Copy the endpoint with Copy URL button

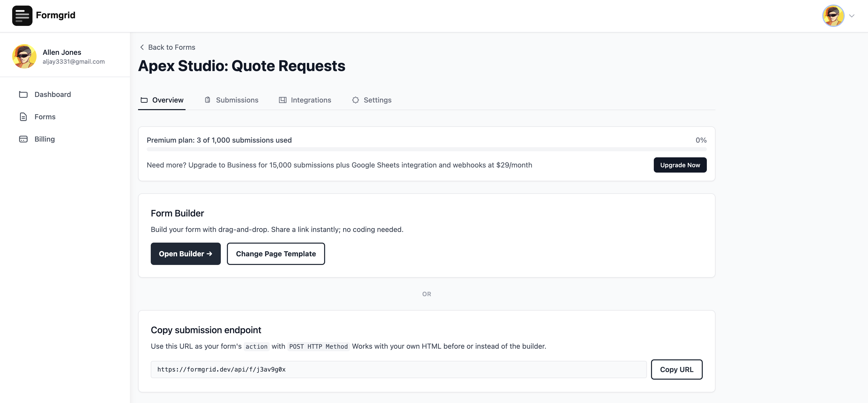tap(676, 369)
